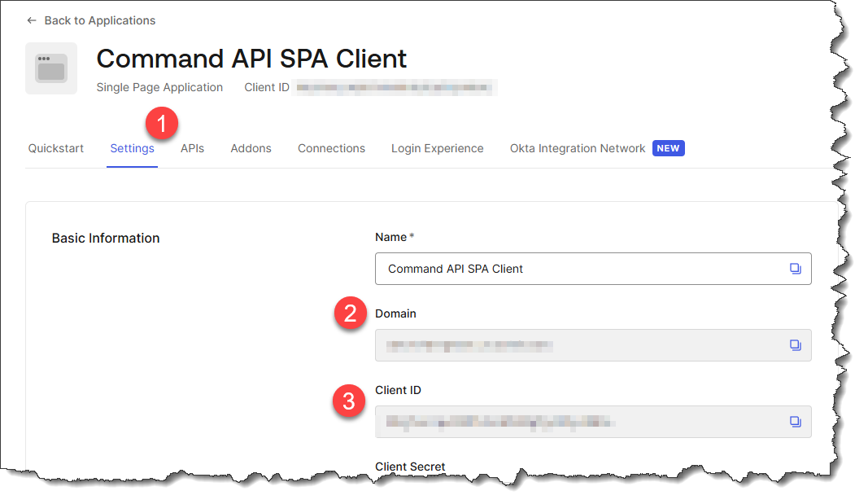Image resolution: width=868 pixels, height=504 pixels.
Task: Open Okta Integration Network tab
Action: pos(577,148)
